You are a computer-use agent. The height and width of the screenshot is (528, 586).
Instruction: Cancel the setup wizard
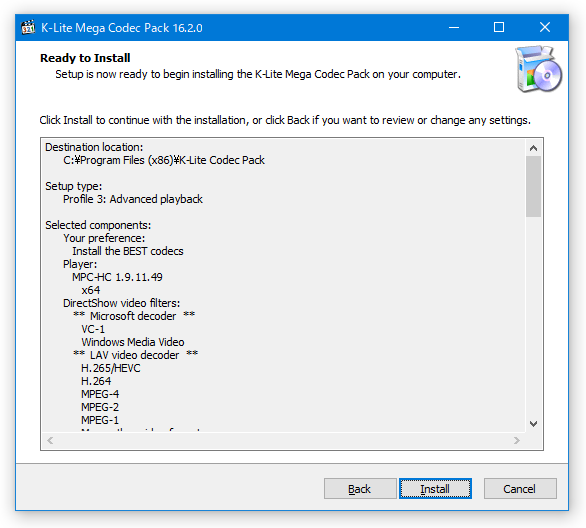tap(520, 488)
